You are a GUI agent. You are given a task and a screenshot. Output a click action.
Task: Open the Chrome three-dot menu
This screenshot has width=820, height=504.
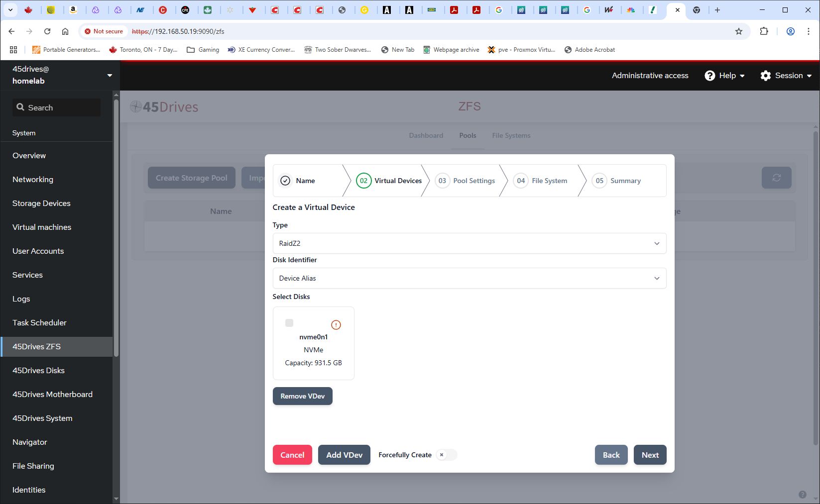point(808,31)
